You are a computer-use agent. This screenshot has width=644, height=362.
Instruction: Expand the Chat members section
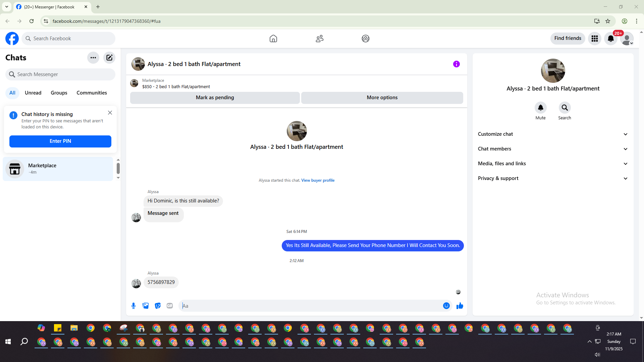coord(552,149)
